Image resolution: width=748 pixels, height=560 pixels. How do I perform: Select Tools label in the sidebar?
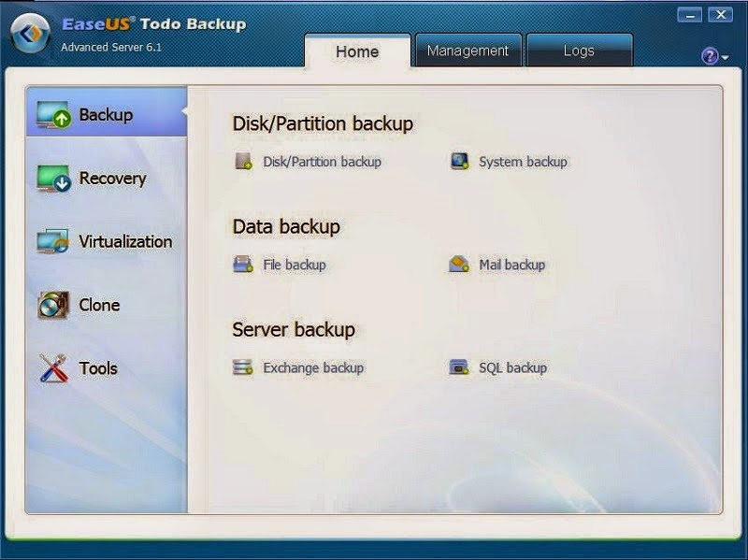[x=98, y=368]
